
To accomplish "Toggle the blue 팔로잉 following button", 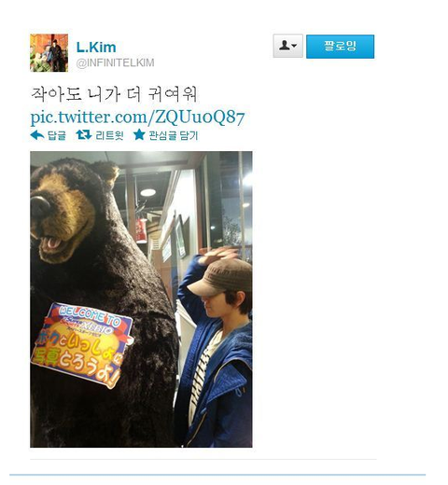I will 340,47.
